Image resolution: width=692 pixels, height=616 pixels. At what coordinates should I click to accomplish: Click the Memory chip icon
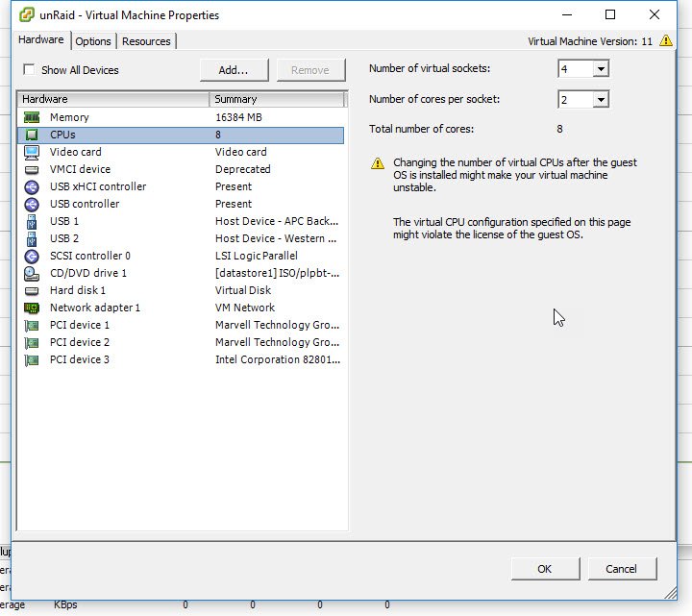click(x=32, y=117)
